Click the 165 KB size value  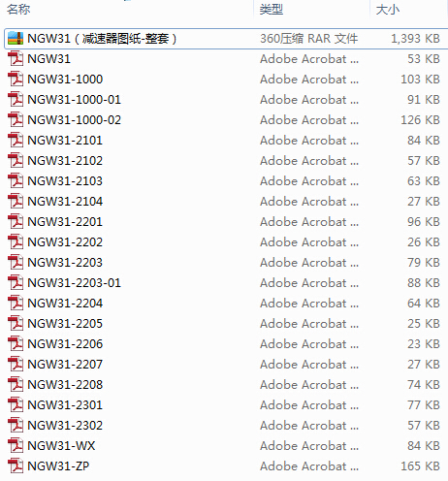pos(421,465)
